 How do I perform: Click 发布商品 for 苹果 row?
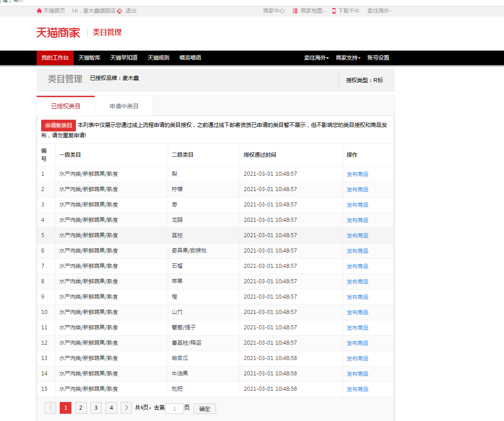coord(358,281)
